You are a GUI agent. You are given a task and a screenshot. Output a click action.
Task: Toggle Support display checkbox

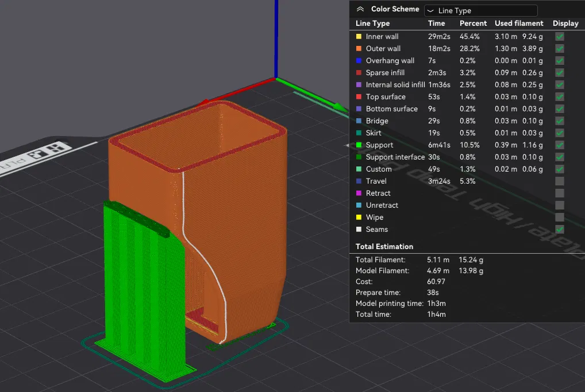tap(559, 145)
